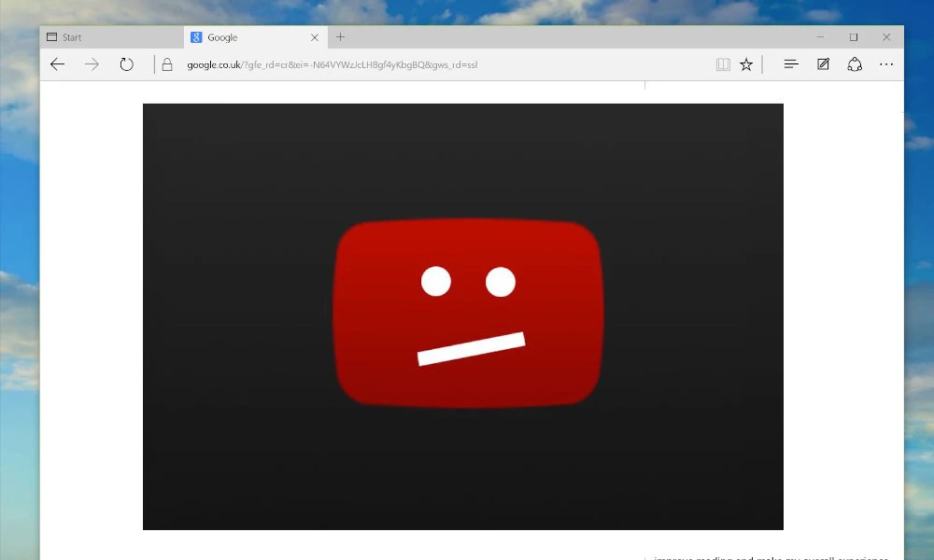Open a new browser tab
This screenshot has width=934, height=560.
340,37
